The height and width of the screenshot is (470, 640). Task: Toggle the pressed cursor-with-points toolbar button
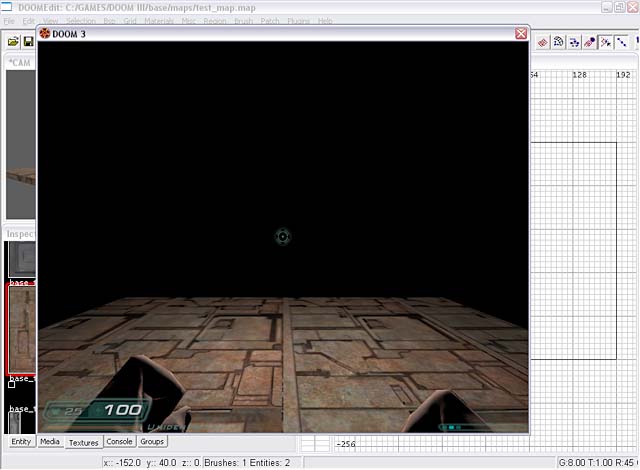[605, 42]
